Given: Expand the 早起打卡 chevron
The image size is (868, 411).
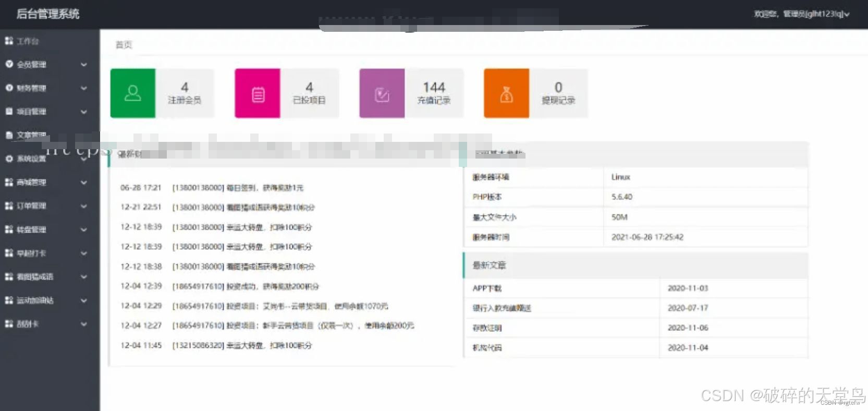Looking at the screenshot, I should pos(83,253).
